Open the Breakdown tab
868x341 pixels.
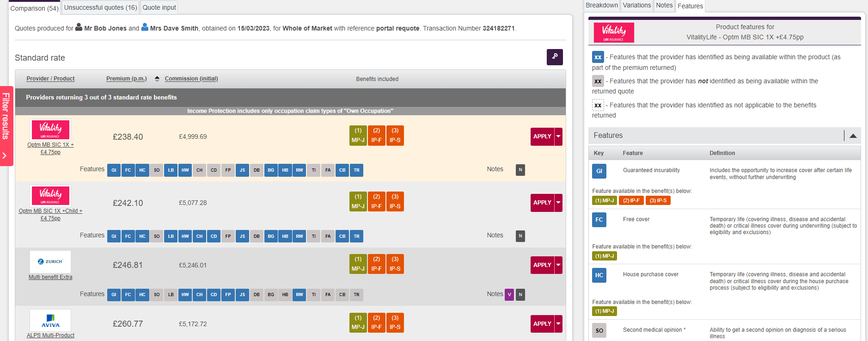click(601, 6)
